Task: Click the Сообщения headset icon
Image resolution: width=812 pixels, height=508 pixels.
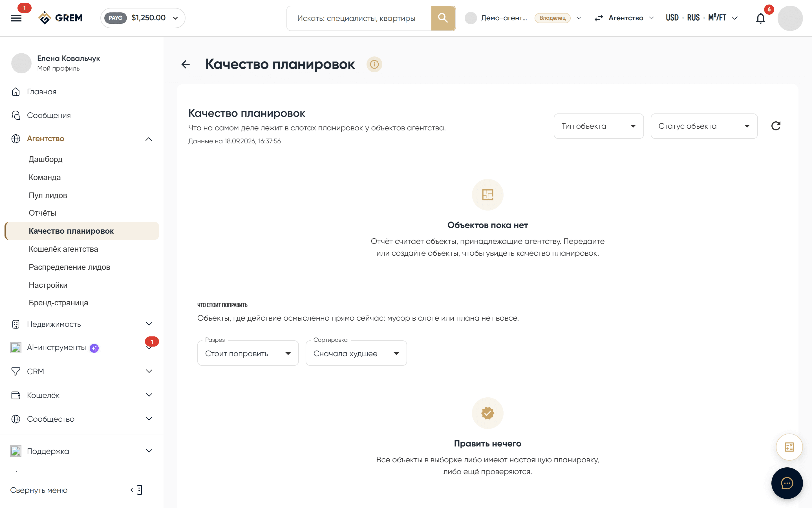Action: click(16, 115)
